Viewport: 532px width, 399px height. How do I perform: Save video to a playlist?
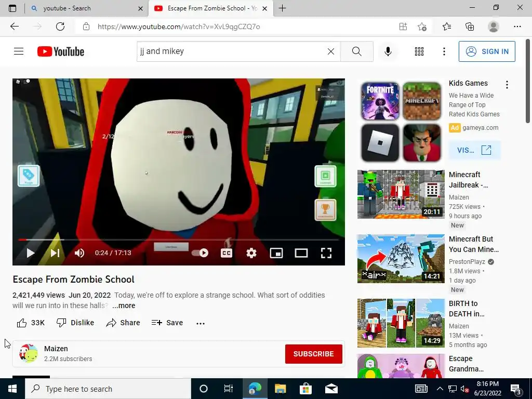coord(167,323)
